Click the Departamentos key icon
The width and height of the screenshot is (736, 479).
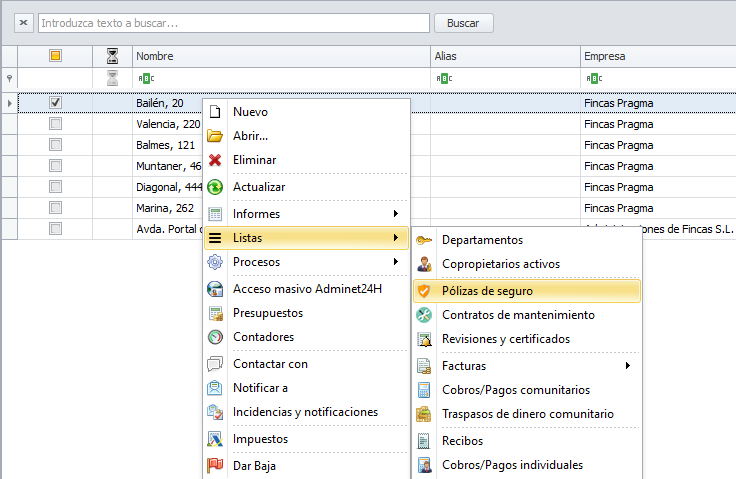pyautogui.click(x=424, y=240)
